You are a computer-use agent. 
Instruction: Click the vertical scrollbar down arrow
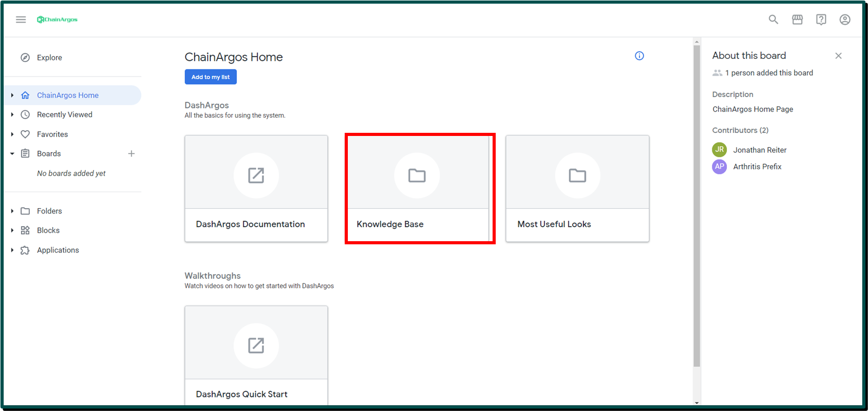tap(697, 403)
